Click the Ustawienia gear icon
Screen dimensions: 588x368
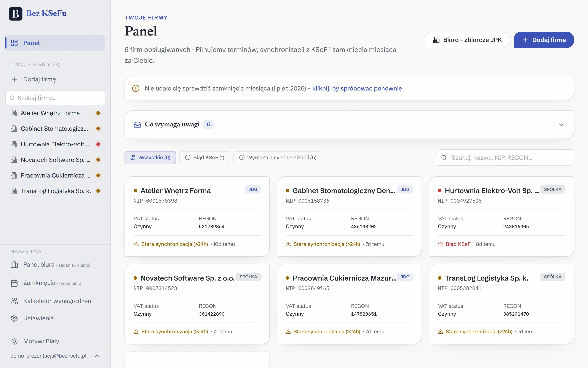14,318
